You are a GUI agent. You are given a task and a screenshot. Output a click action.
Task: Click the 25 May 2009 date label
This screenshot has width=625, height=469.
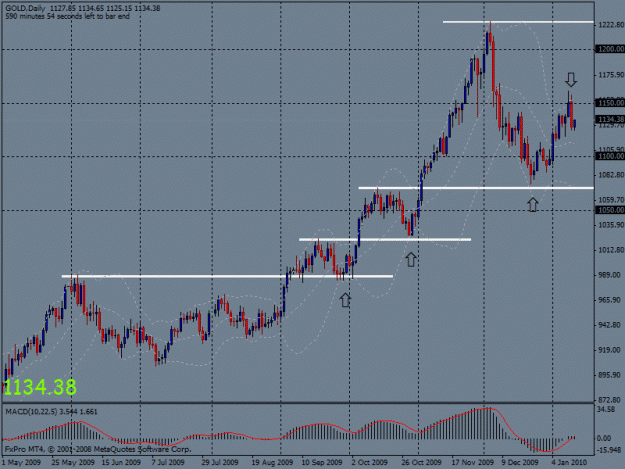pyautogui.click(x=73, y=462)
